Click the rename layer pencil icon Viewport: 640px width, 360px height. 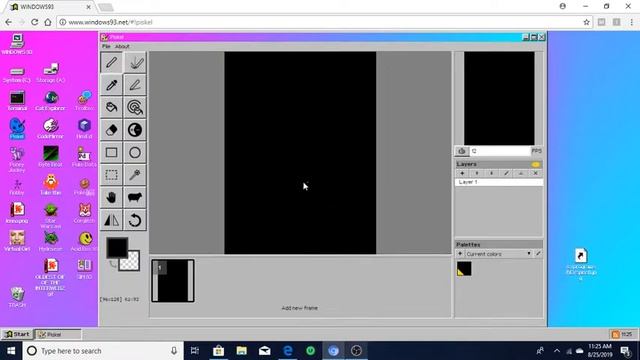pos(506,173)
